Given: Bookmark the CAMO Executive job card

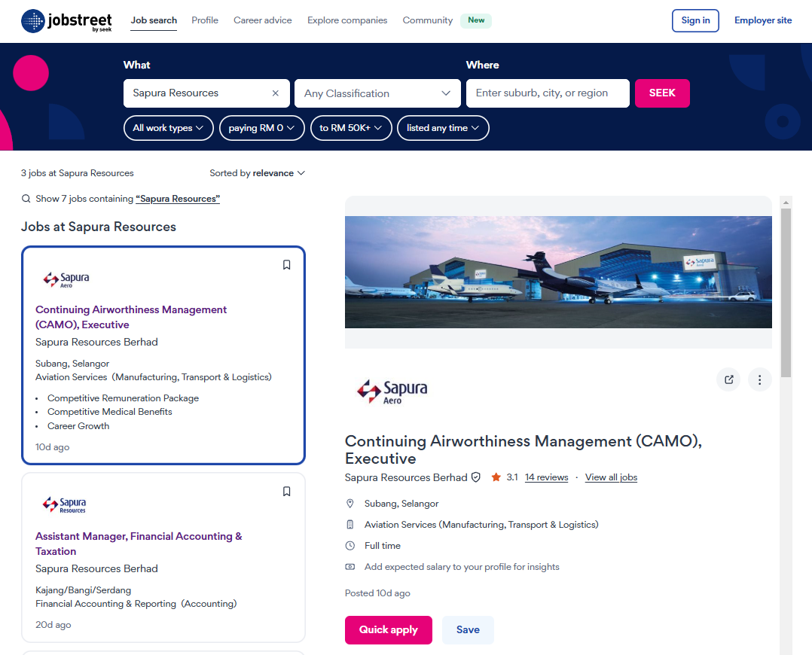Looking at the screenshot, I should point(286,265).
